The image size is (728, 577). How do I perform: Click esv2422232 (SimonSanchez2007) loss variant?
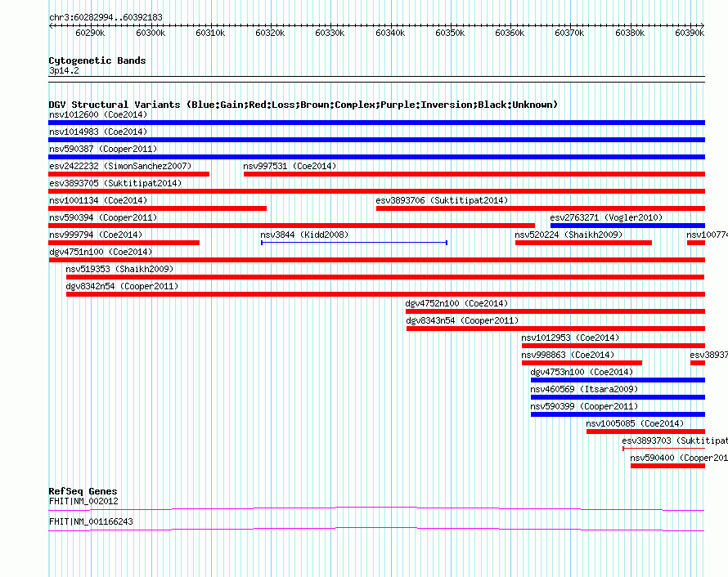(x=120, y=166)
